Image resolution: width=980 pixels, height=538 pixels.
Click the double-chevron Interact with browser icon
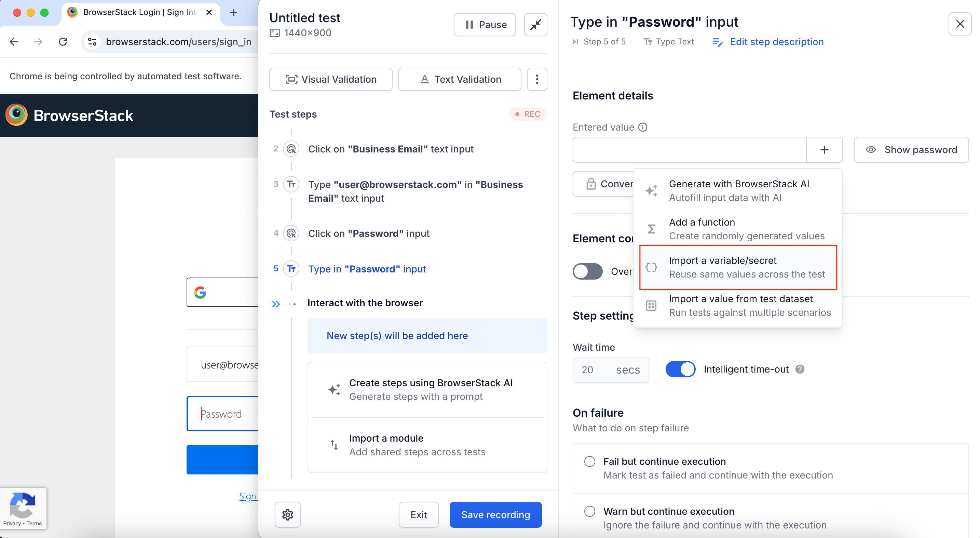click(x=276, y=304)
